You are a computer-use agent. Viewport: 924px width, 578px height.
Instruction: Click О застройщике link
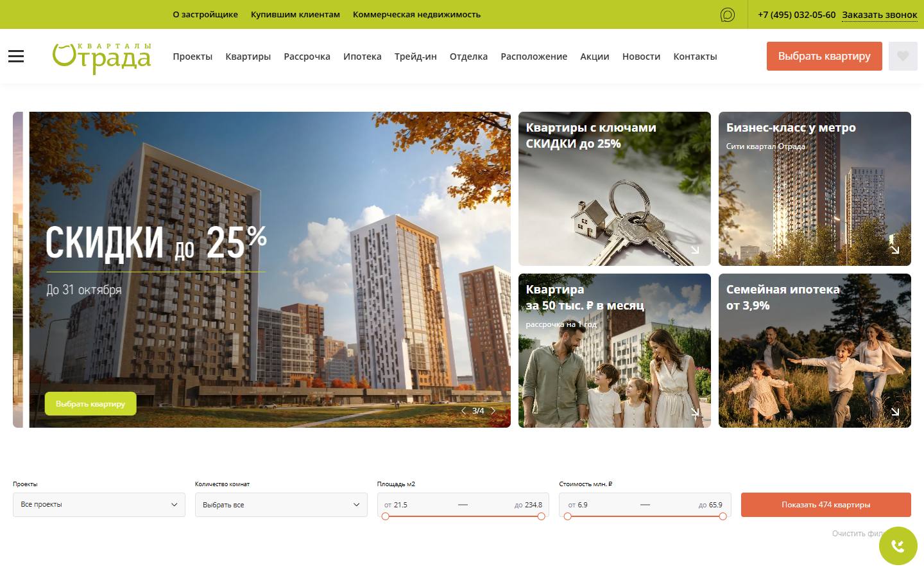pos(205,14)
